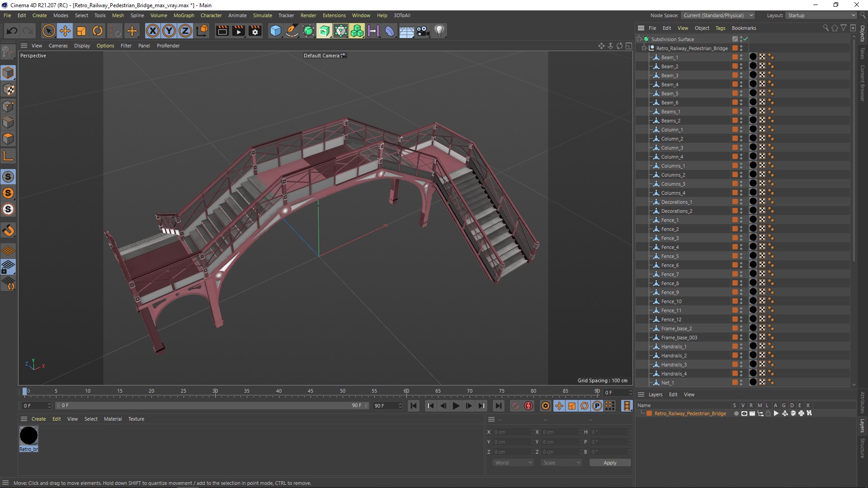Image resolution: width=868 pixels, height=488 pixels.
Task: Toggle the Subdivision Surface green enable checkmark
Action: [745, 39]
